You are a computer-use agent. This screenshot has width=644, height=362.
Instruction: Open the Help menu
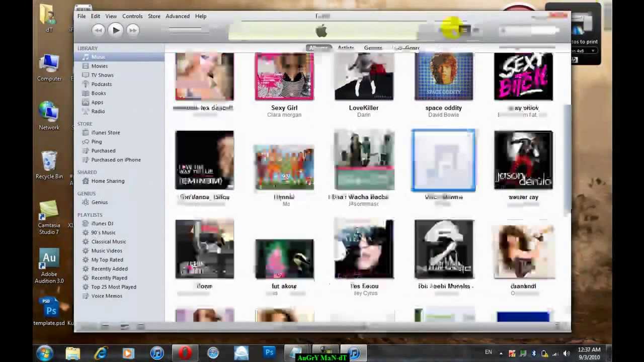click(x=201, y=16)
